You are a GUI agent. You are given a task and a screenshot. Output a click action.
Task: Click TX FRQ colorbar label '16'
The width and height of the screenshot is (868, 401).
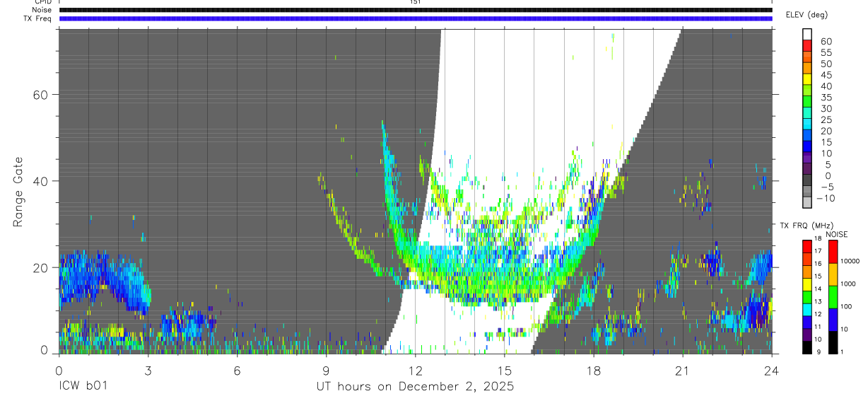(x=818, y=264)
